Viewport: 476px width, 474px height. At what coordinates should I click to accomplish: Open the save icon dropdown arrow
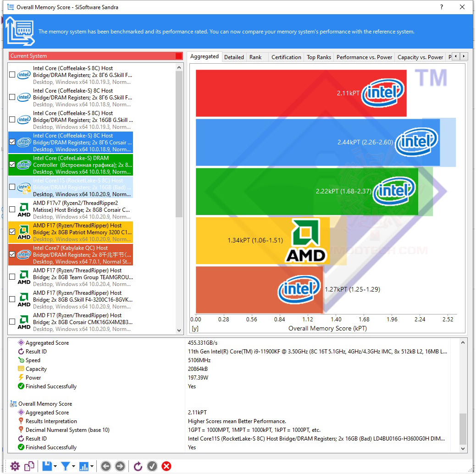55,466
